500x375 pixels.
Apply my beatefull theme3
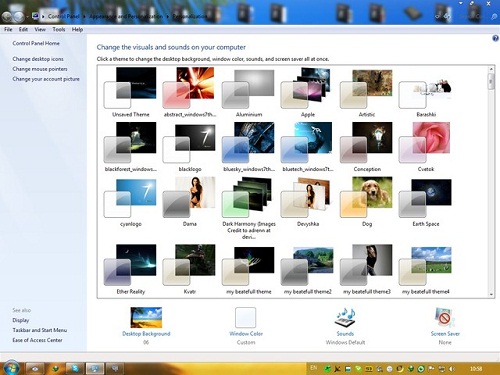(366, 265)
